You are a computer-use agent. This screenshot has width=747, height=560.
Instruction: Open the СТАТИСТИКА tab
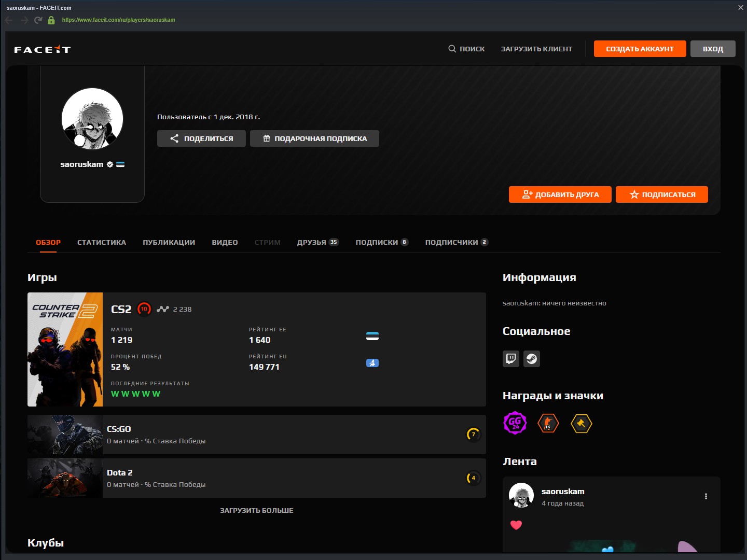click(102, 242)
